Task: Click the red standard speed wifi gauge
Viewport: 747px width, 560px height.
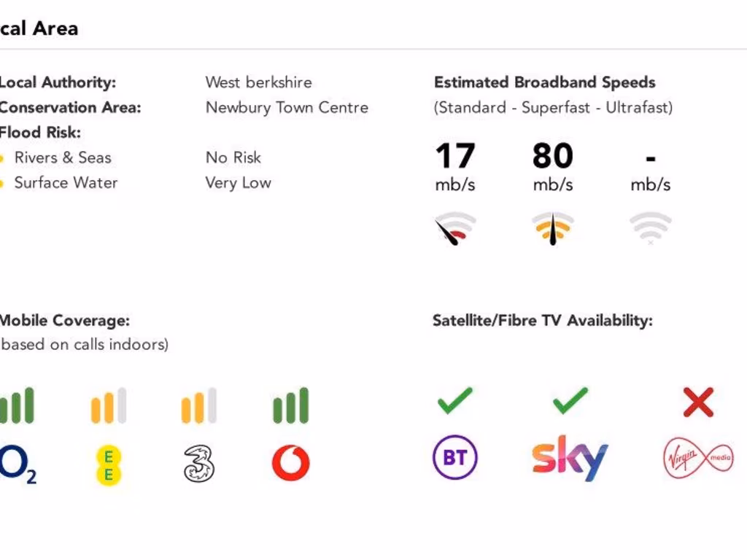Action: pyautogui.click(x=455, y=228)
